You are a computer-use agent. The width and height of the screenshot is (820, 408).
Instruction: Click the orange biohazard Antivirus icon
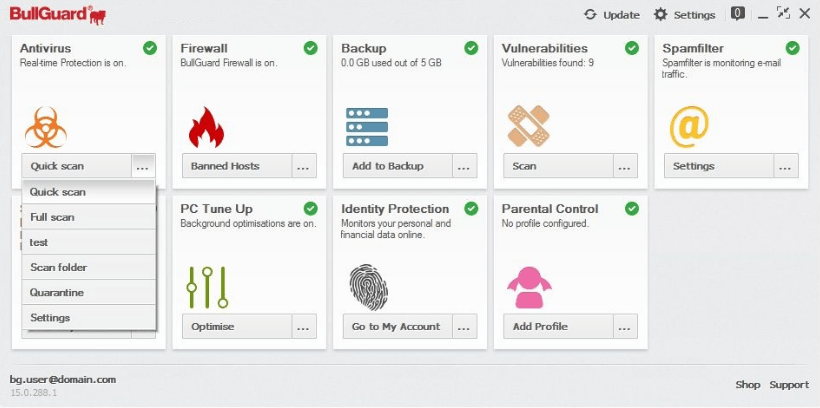(45, 127)
